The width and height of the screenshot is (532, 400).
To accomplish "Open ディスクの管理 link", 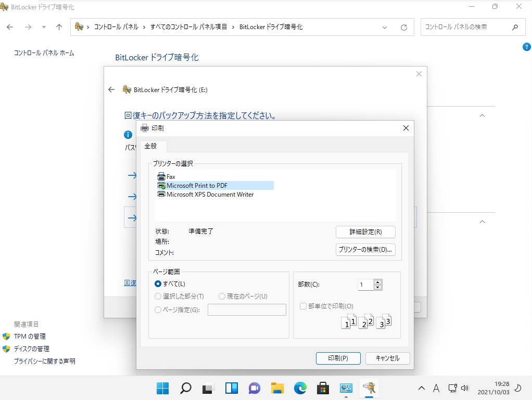I will click(x=32, y=349).
